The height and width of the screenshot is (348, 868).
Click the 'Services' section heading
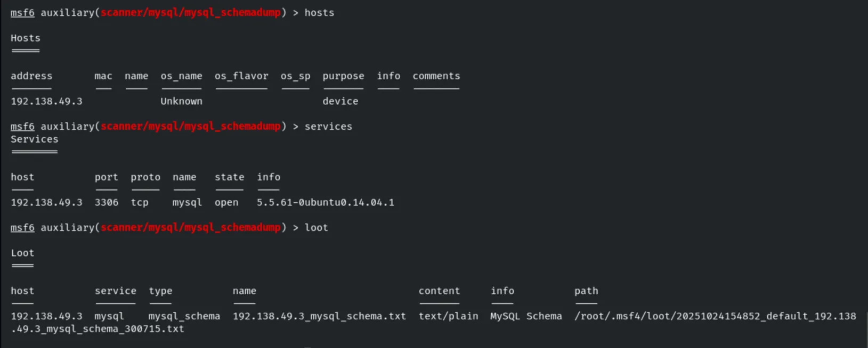(35, 139)
